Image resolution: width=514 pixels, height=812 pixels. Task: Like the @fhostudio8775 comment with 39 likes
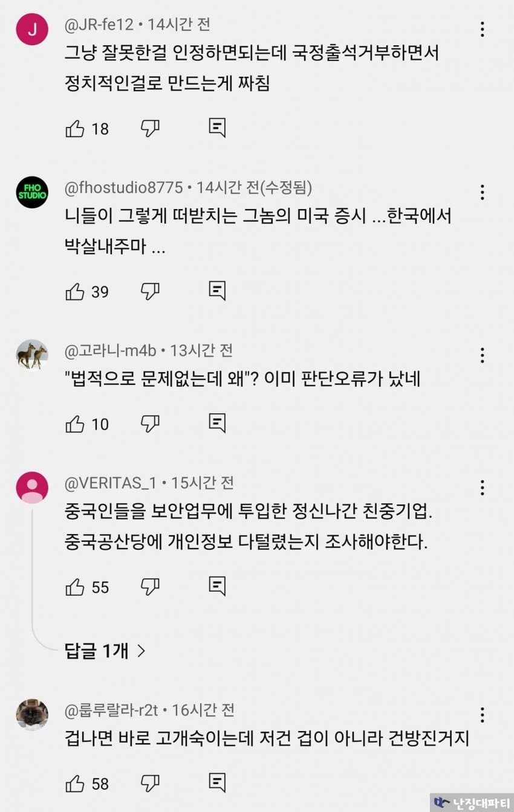coord(74,292)
